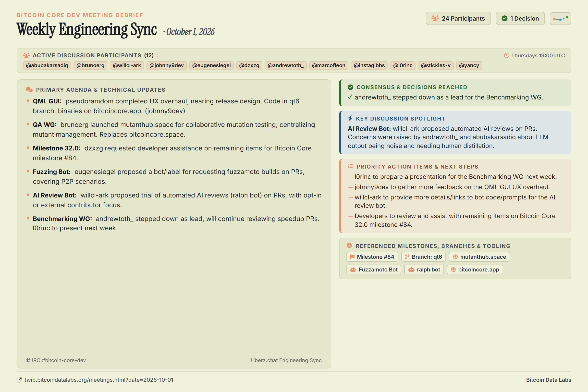Viewport: 588px width, 392px height.
Task: Select the @johnny9dev participant chip
Action: pyautogui.click(x=167, y=65)
